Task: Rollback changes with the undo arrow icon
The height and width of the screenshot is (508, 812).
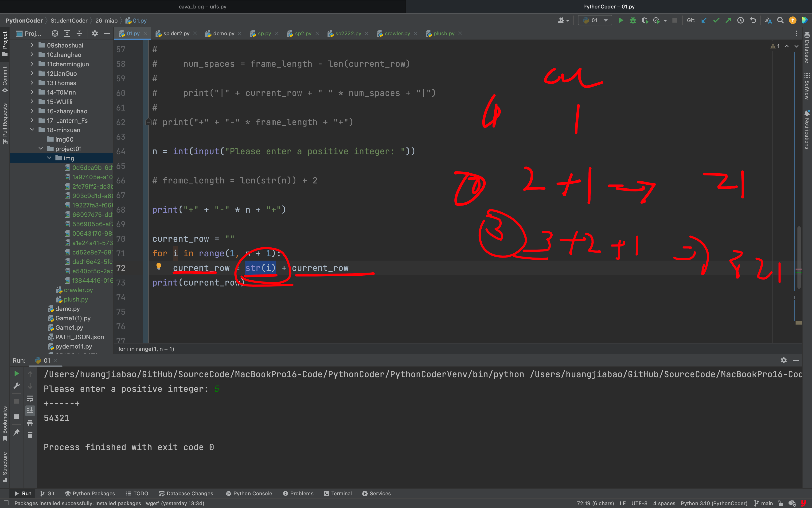Action: [753, 20]
